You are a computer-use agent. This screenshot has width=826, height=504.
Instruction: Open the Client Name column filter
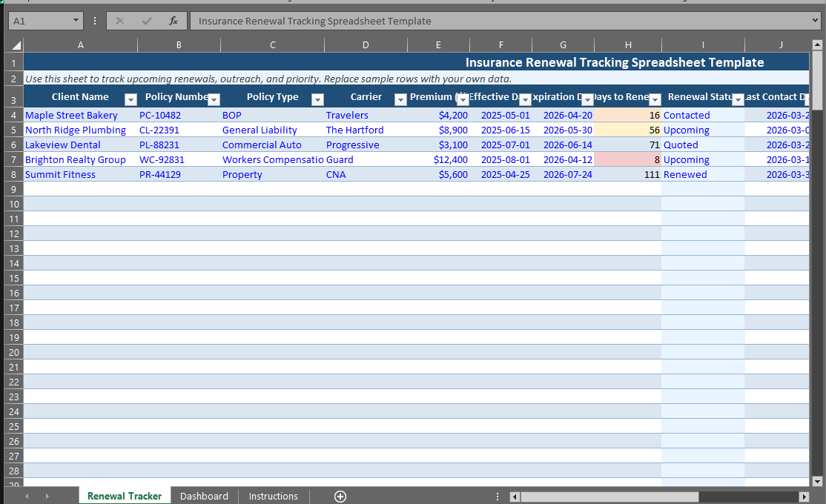point(130,99)
